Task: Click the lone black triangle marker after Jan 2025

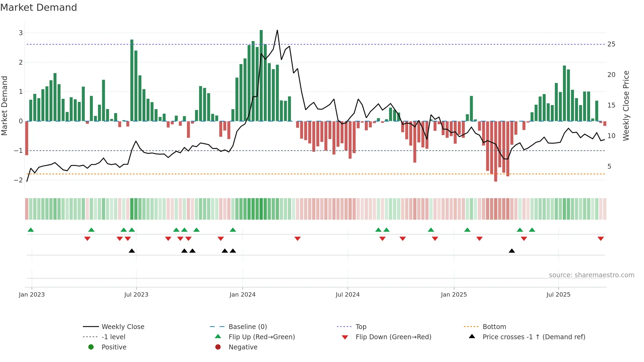Action: (512, 251)
